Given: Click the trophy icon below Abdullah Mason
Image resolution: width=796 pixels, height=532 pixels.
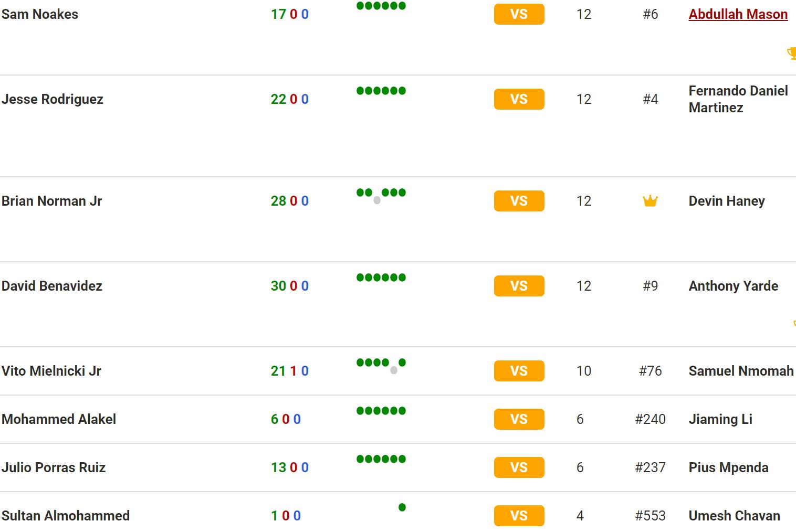Looking at the screenshot, I should 791,54.
